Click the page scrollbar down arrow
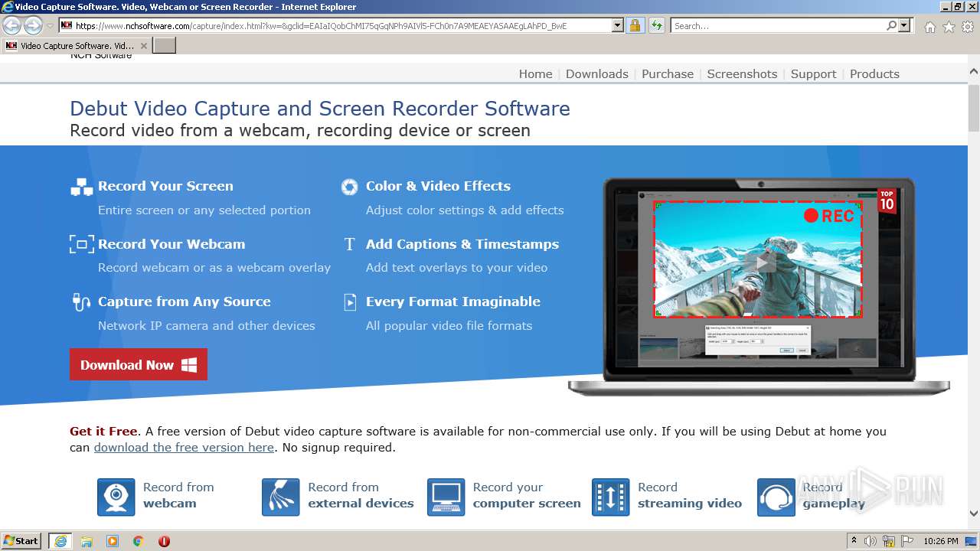The height and width of the screenshot is (551, 980). (x=974, y=514)
